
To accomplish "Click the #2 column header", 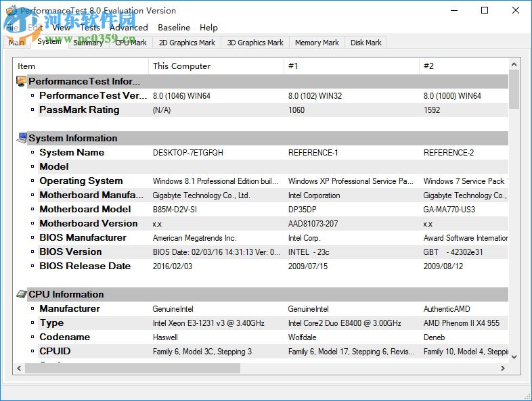I will (464, 66).
